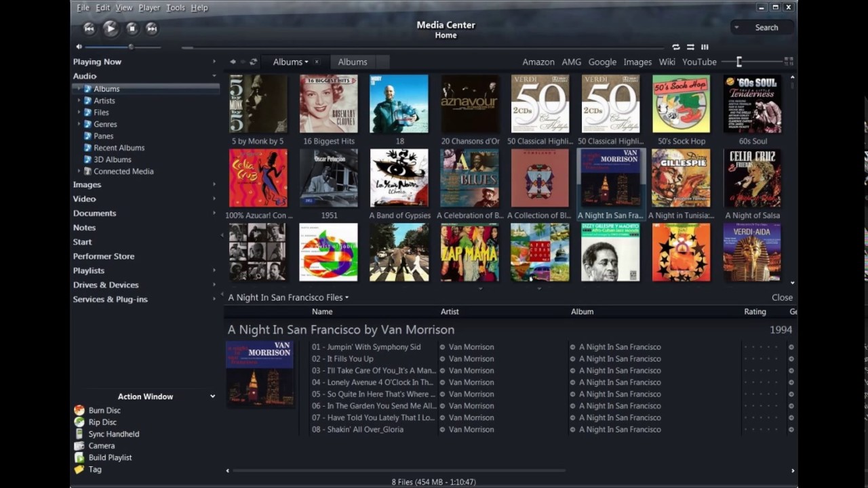Screen dimensions: 868x488
Task: Expand the Images section arrow
Action: (x=214, y=184)
